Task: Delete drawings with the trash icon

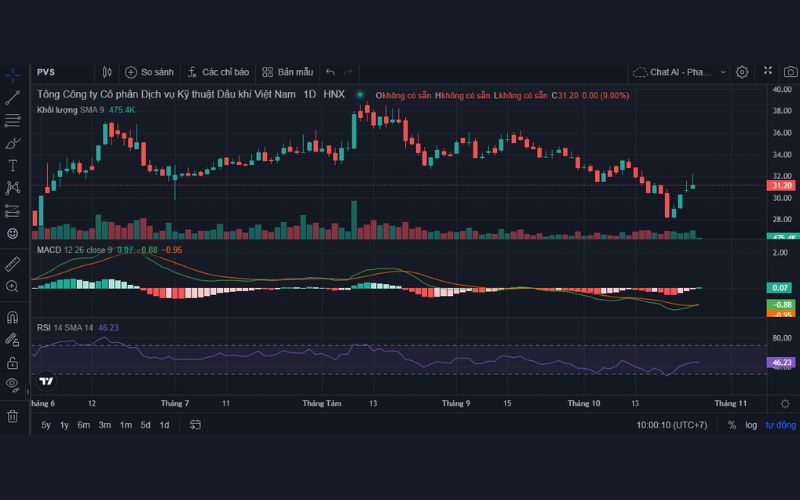Action: tap(13, 416)
